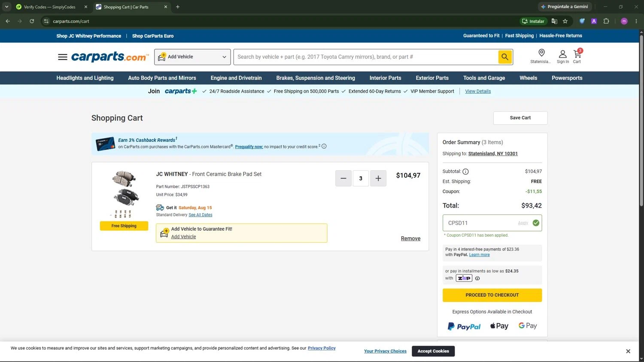The width and height of the screenshot is (644, 362).
Task: Open Exterior Parts menu
Action: (x=432, y=78)
